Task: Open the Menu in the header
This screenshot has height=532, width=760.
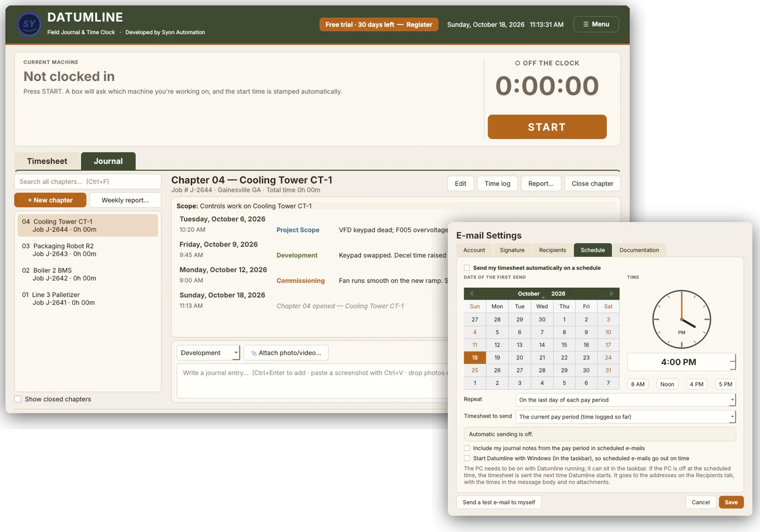Action: pos(596,24)
